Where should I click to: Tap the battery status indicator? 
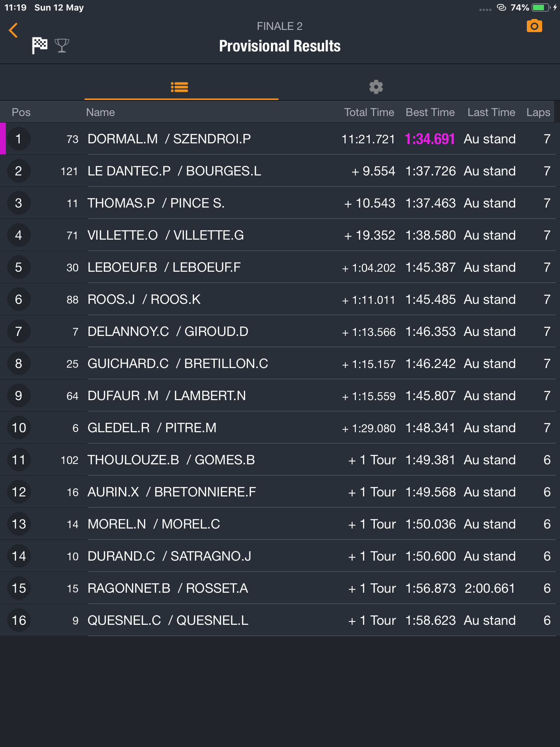(x=541, y=8)
